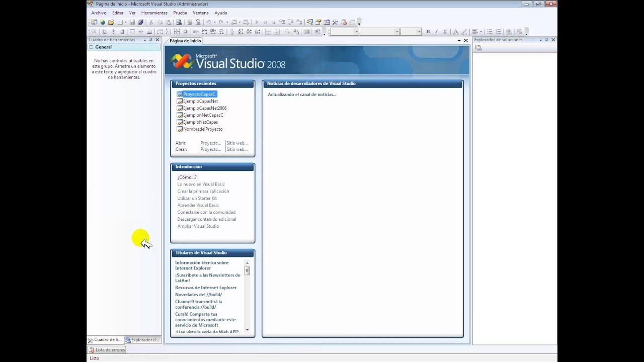Open the Editar menu

pyautogui.click(x=118, y=13)
